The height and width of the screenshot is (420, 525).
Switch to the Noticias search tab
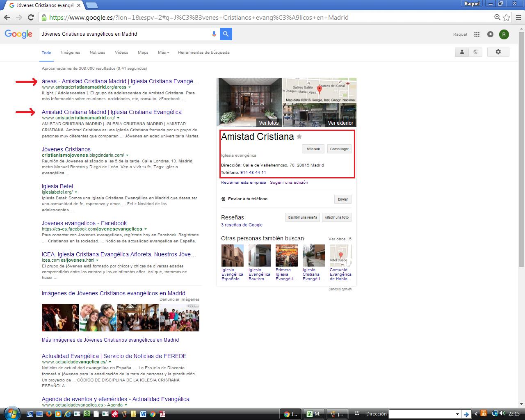[98, 52]
